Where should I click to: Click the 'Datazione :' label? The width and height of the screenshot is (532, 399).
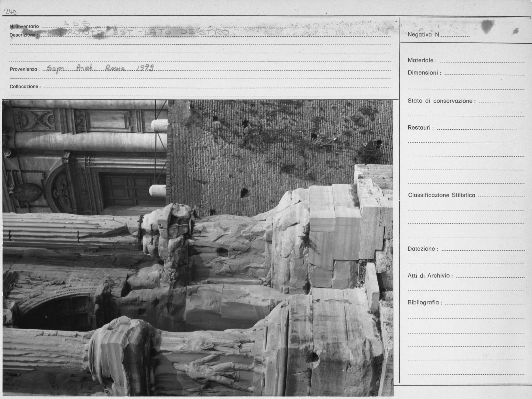[x=423, y=249]
